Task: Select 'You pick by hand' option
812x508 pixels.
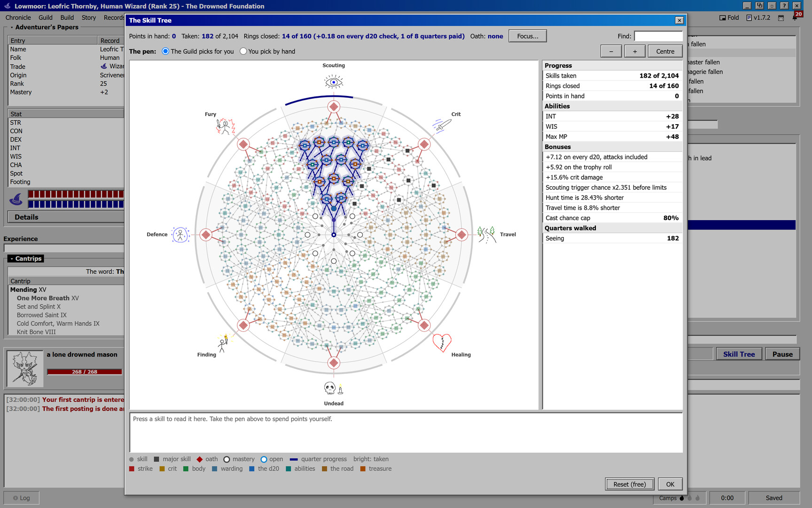Action: click(x=267, y=51)
